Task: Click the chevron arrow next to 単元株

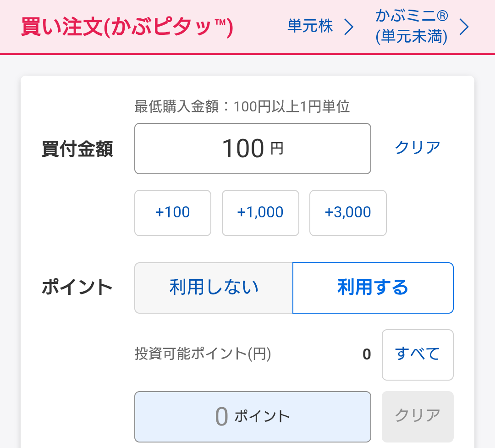Action: pyautogui.click(x=348, y=27)
